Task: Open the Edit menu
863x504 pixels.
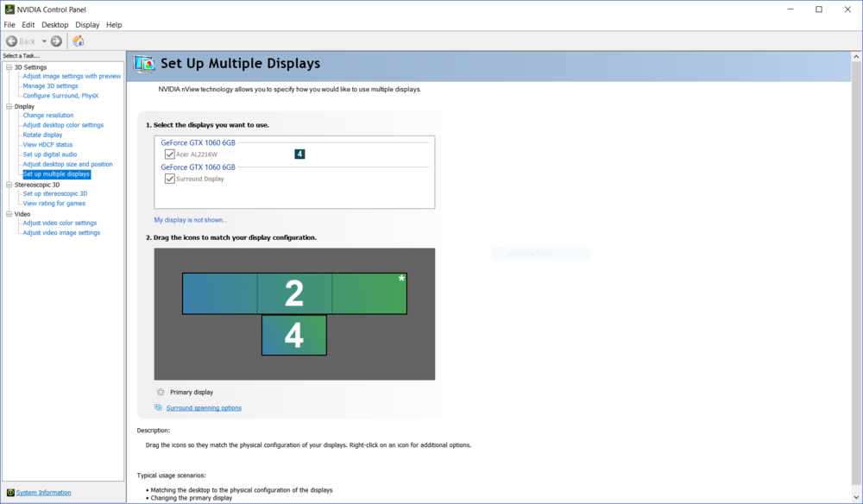Action: click(x=28, y=25)
